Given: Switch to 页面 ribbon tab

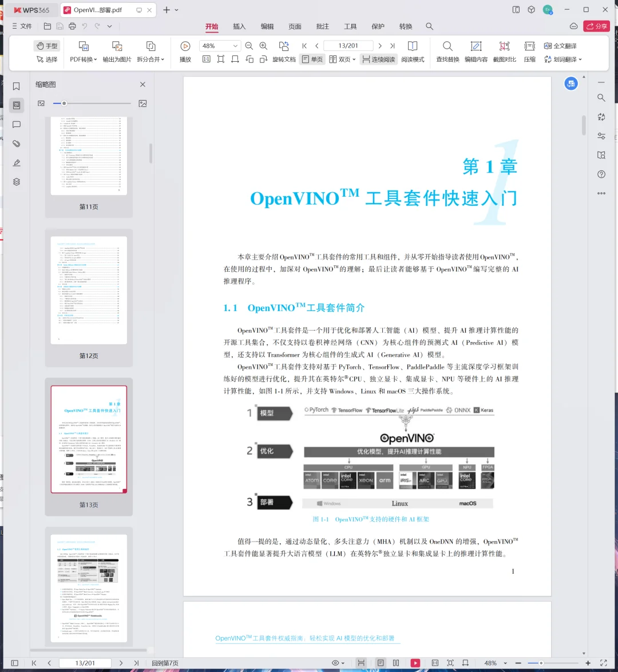Looking at the screenshot, I should coord(295,26).
